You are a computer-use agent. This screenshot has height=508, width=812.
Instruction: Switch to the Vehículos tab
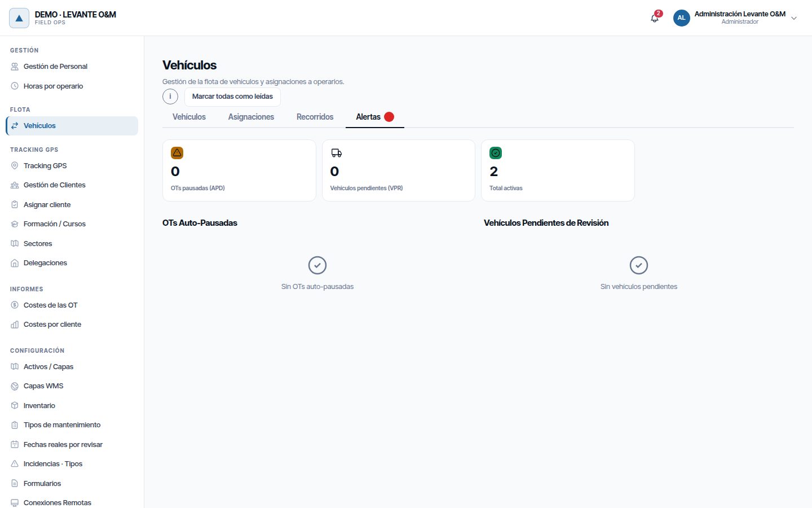coord(189,117)
